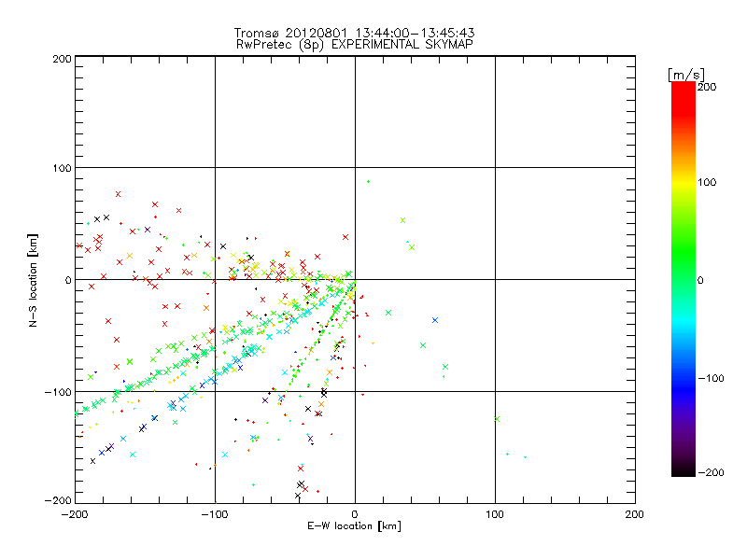Click the yellow band of the velocity colorbar
747x560 pixels.
[684, 183]
